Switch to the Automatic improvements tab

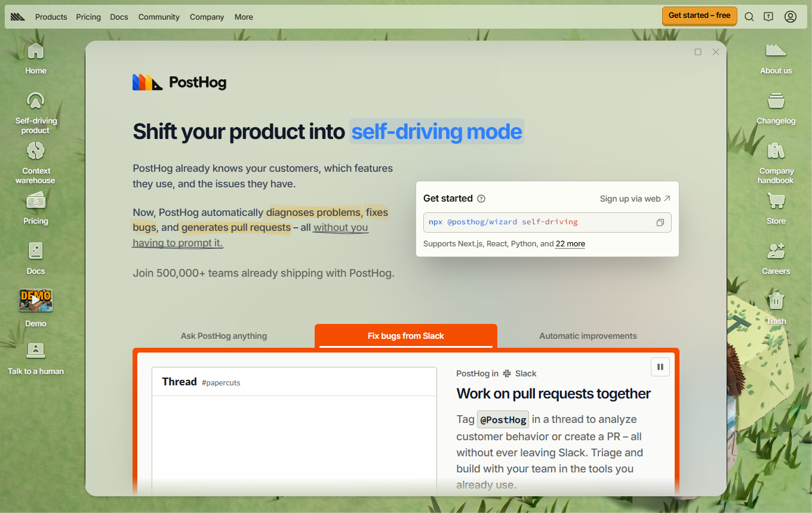(588, 336)
